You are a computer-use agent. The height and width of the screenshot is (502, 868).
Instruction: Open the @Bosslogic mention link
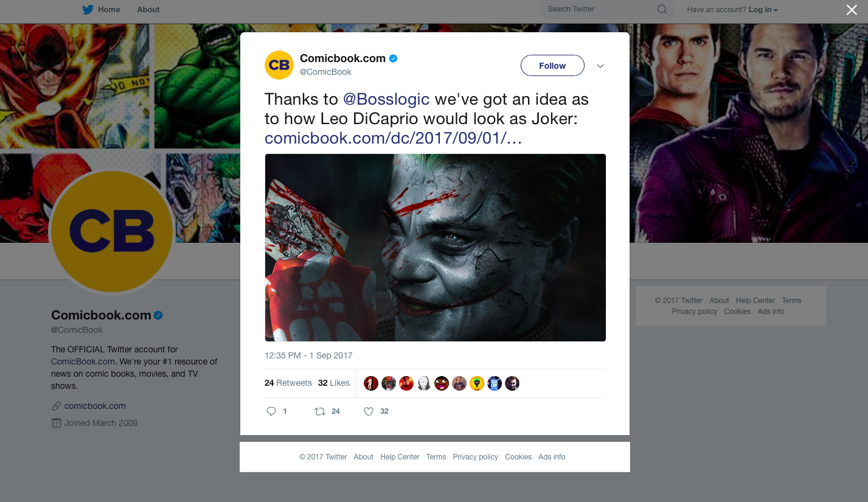coord(386,99)
